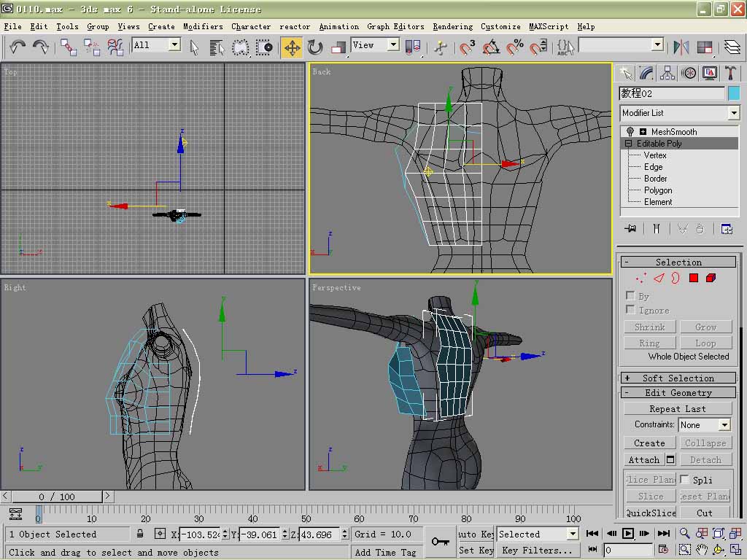Select the Bind to Space Warp tool
Viewport: 747px width, 560px height.
point(115,47)
